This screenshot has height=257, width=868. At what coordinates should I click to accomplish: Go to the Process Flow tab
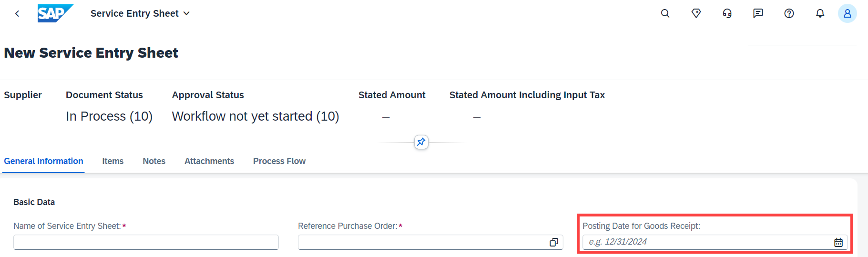pyautogui.click(x=279, y=161)
